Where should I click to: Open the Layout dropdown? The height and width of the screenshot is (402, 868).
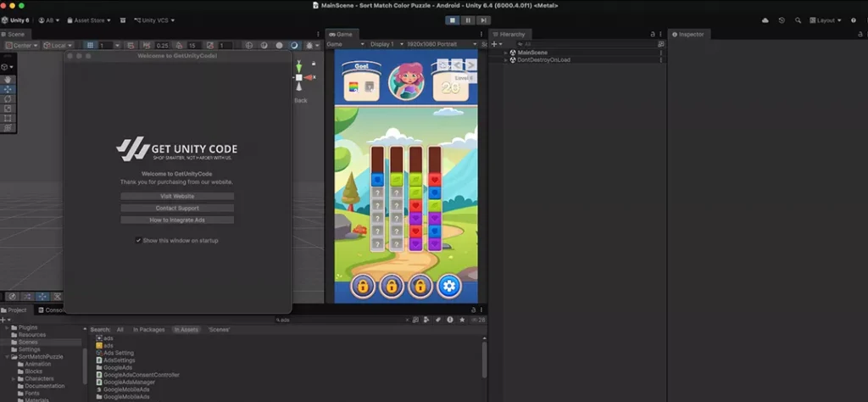pos(826,20)
